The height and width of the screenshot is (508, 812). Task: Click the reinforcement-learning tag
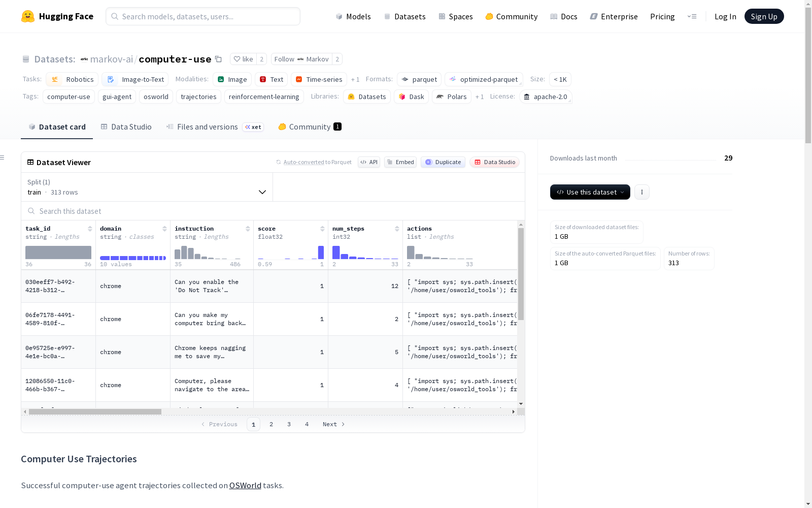pos(264,97)
